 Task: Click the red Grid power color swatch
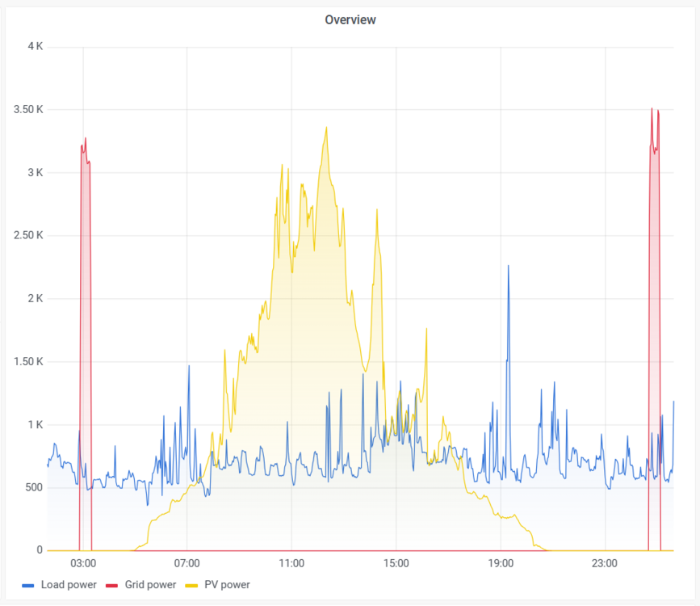click(x=111, y=586)
